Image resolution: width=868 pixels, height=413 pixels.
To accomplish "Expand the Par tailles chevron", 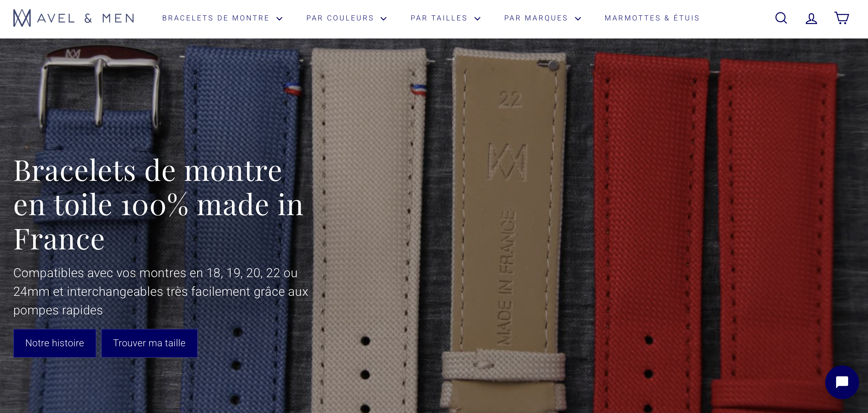I will point(477,19).
